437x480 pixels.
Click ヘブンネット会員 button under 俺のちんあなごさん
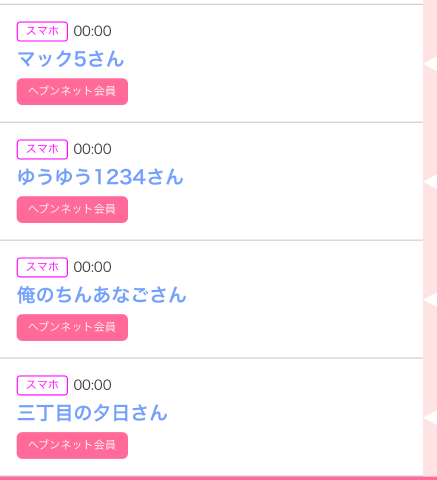tap(72, 328)
